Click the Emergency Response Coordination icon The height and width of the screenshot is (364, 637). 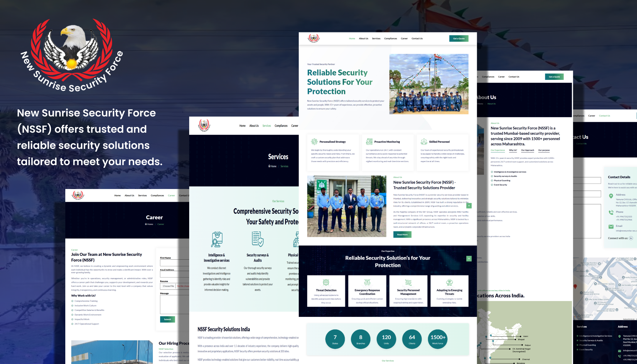(x=367, y=283)
